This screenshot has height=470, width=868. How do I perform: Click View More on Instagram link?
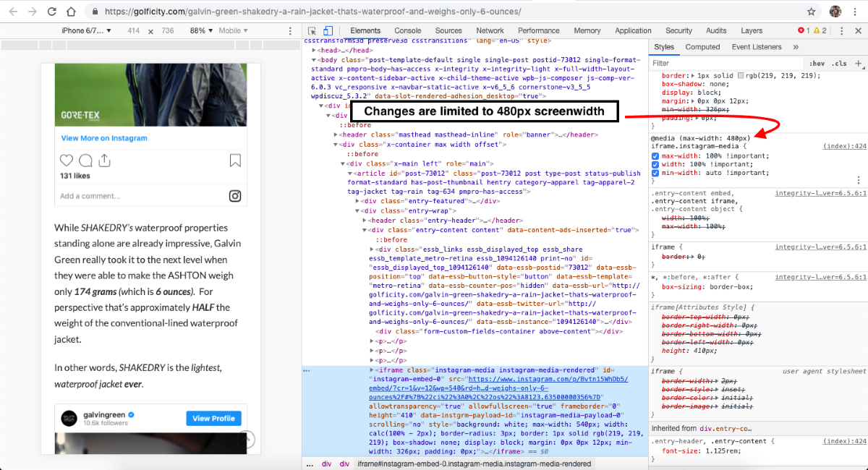coord(105,138)
